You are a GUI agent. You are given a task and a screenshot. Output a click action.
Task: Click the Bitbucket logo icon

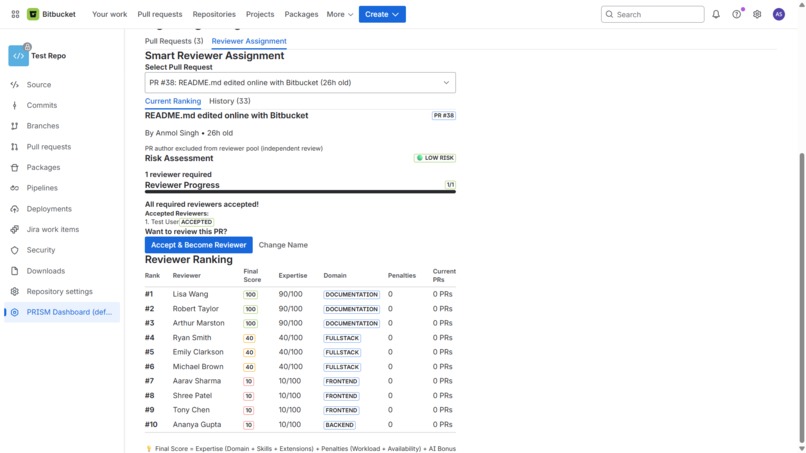33,14
